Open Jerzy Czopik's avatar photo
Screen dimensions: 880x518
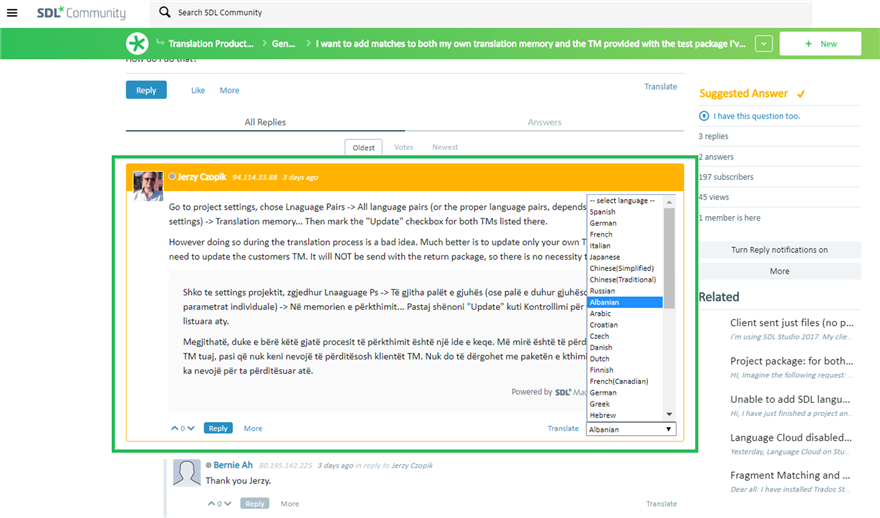coord(148,186)
